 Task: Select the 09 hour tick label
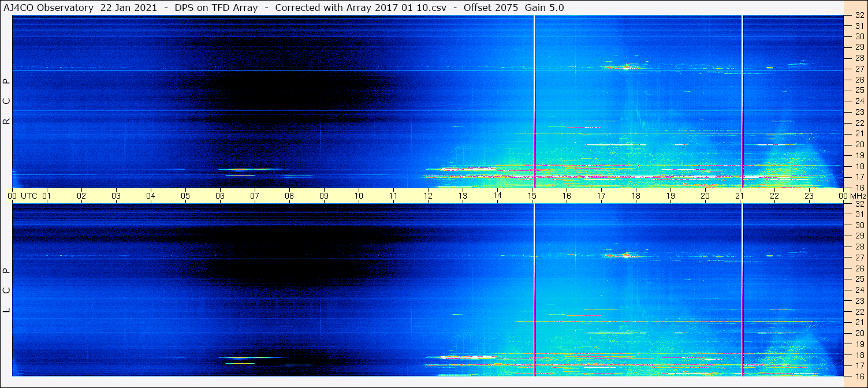point(324,196)
